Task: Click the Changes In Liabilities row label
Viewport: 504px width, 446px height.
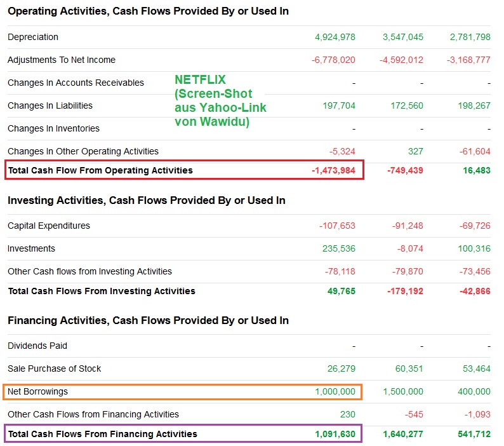Action: (x=50, y=105)
